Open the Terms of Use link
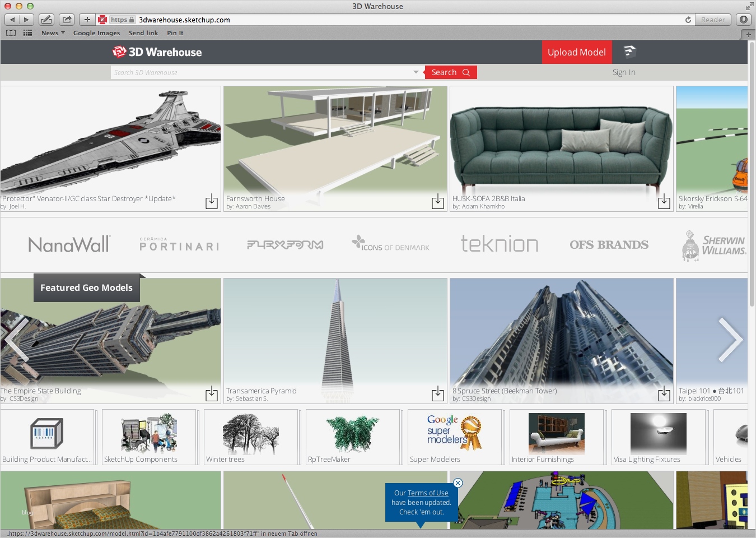756x538 pixels. tap(428, 493)
